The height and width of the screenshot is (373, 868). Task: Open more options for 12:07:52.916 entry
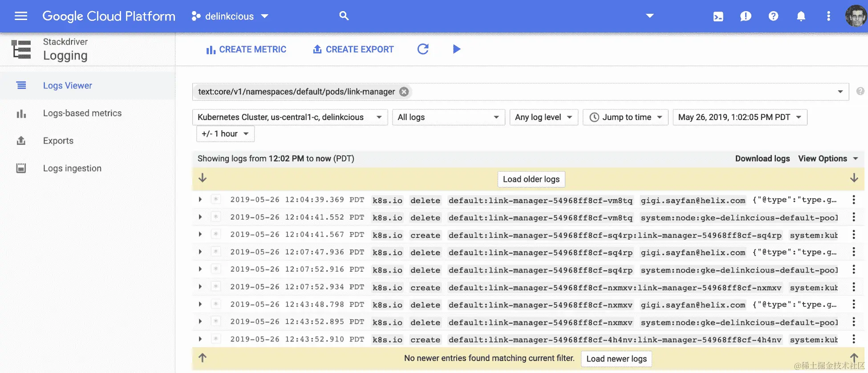[x=854, y=269]
